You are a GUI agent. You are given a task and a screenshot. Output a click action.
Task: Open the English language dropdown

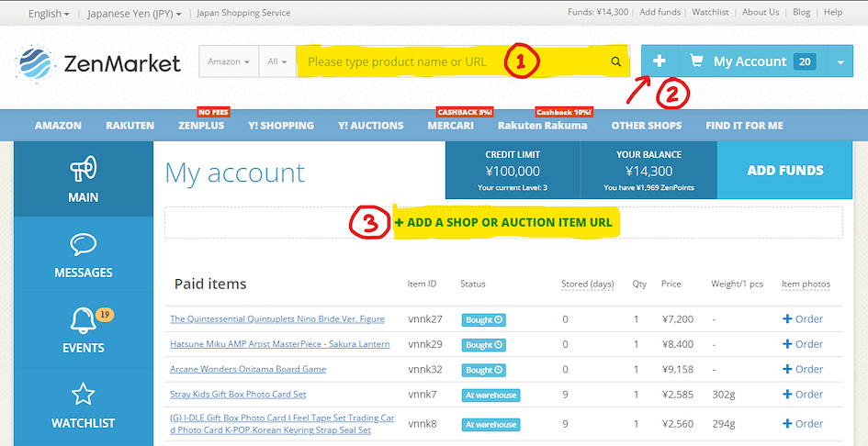click(50, 13)
